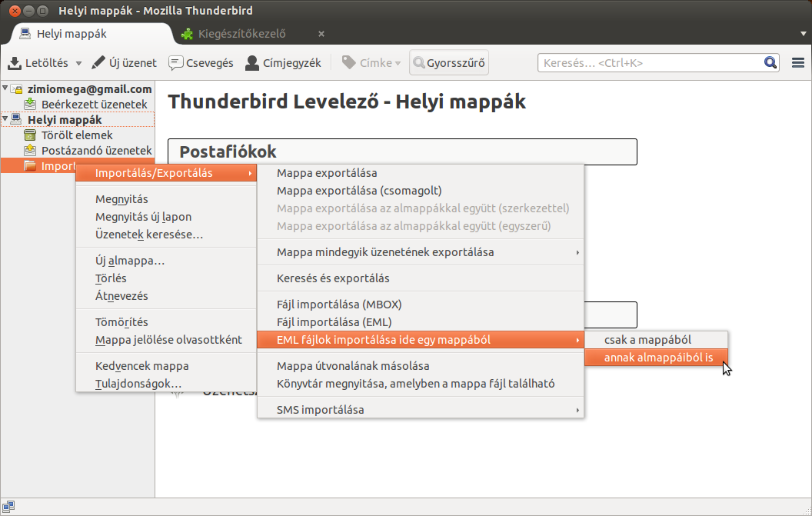This screenshot has height=516, width=812.
Task: Close the Kiegészítőkezelő tab
Action: click(x=321, y=34)
